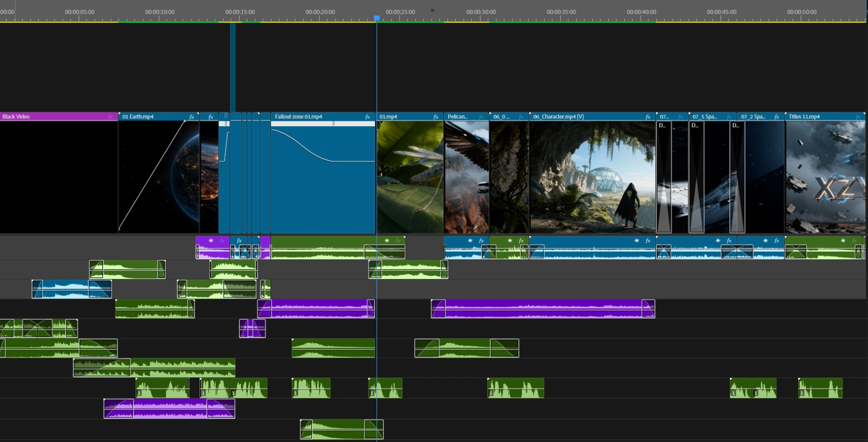Viewport: 868px width, 442px height.
Task: Select the black body of Black Video clip
Action: pyautogui.click(x=59, y=177)
